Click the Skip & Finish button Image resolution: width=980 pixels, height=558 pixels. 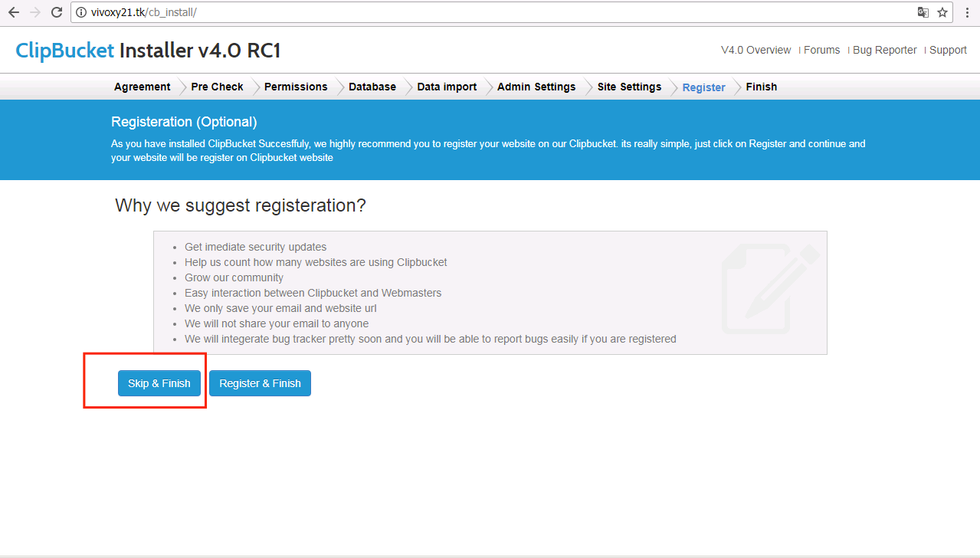click(x=159, y=383)
